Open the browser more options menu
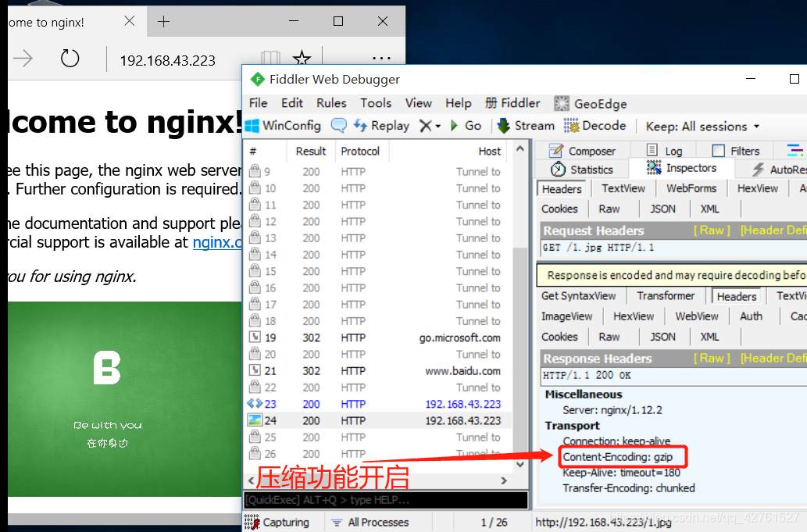 point(381,58)
